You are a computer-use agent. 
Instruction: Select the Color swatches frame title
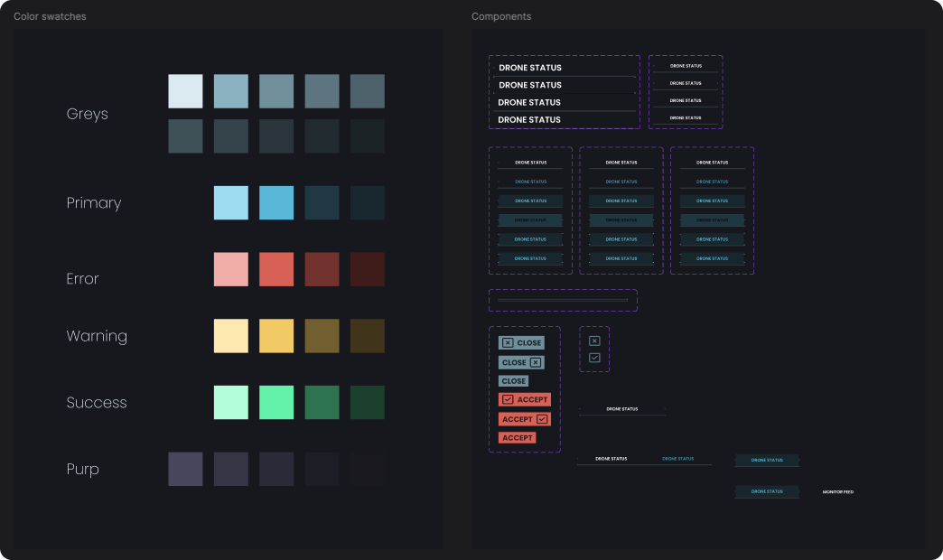[x=50, y=17]
